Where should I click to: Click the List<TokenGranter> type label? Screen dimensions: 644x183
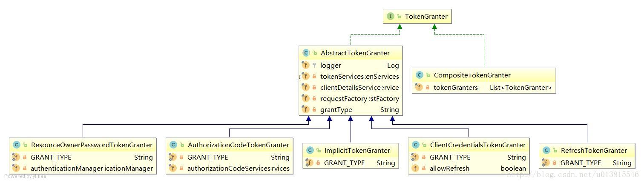(x=521, y=88)
